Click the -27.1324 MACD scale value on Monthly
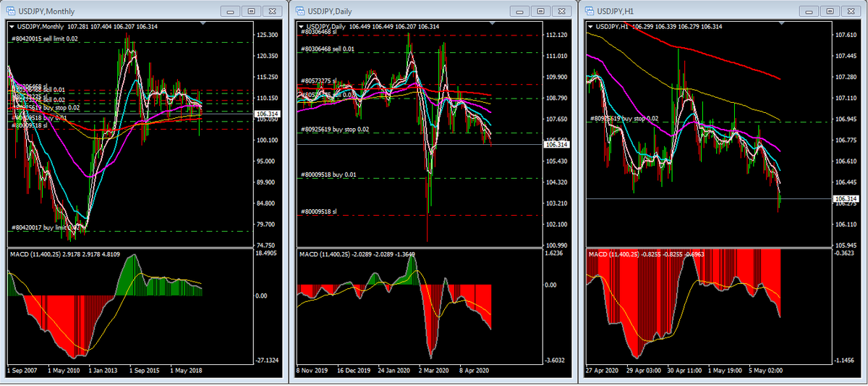 [x=268, y=360]
